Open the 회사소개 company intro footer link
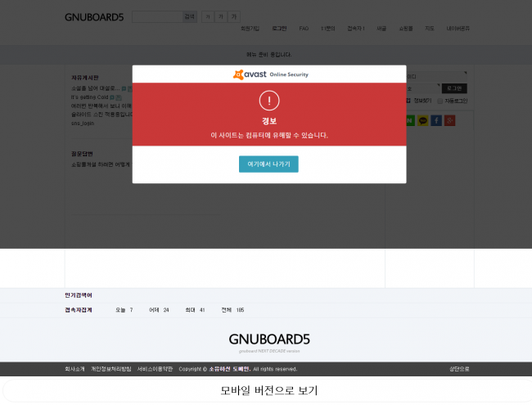The width and height of the screenshot is (532, 405). pos(74,369)
